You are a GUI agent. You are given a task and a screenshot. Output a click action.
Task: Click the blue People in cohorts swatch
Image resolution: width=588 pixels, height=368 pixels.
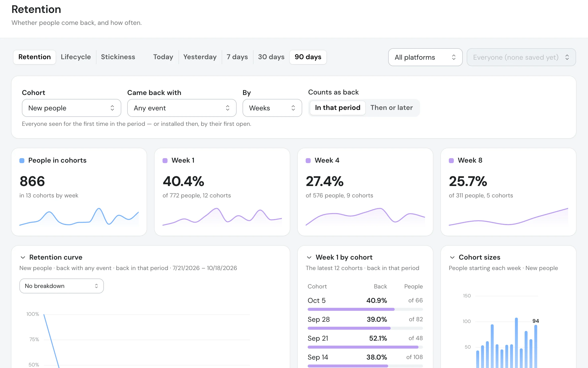point(22,161)
